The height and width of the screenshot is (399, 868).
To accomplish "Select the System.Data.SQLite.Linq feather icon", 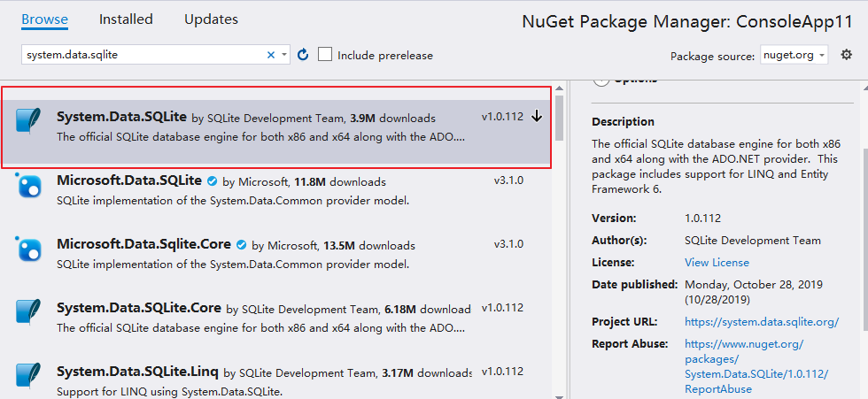I will click(x=27, y=376).
